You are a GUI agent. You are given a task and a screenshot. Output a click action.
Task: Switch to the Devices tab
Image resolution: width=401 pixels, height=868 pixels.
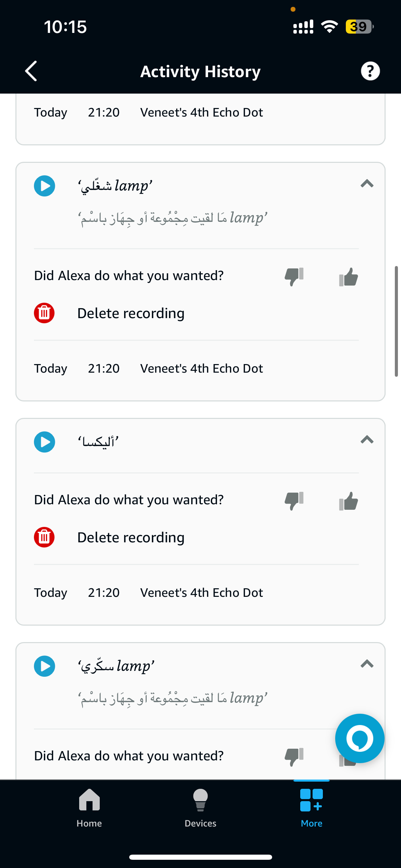pos(200,808)
